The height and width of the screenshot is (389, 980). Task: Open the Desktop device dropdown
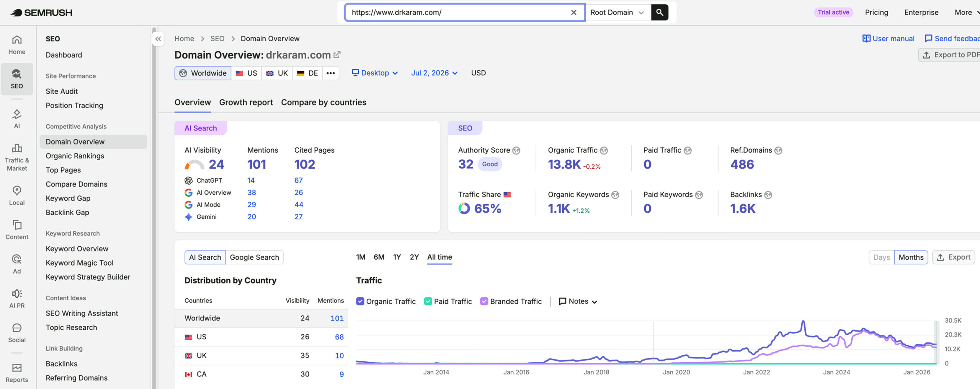pyautogui.click(x=375, y=73)
